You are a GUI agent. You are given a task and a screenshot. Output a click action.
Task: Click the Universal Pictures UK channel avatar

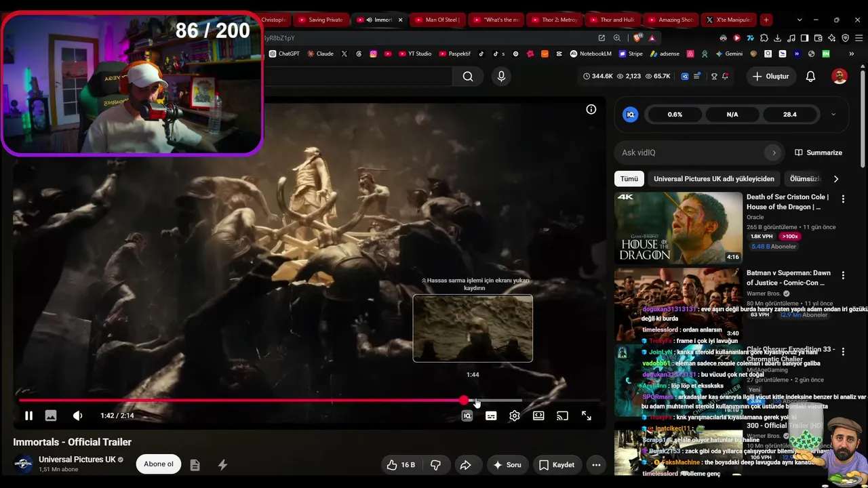click(23, 464)
